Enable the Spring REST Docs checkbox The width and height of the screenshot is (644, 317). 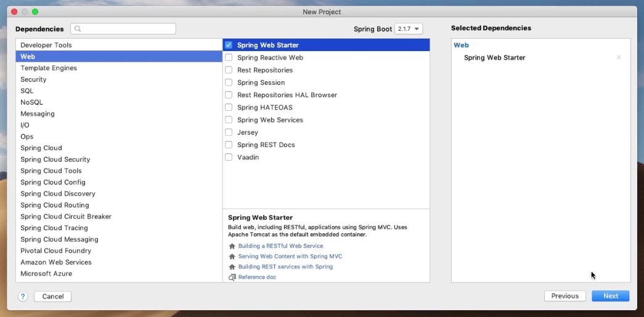point(229,145)
